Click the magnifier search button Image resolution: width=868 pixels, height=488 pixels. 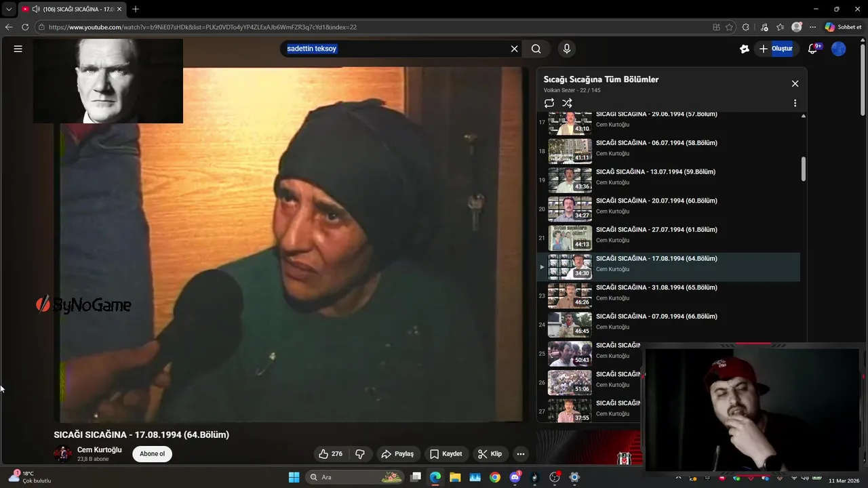536,49
